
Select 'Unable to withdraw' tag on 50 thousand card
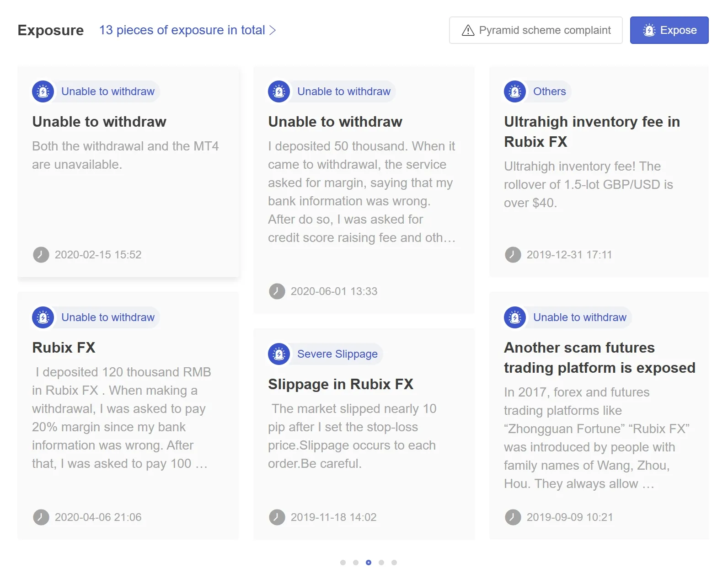click(344, 91)
